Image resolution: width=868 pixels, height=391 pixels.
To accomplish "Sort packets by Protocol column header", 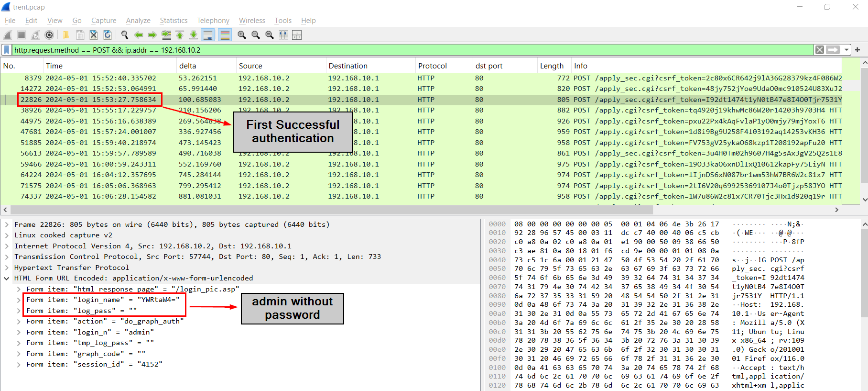I will coord(444,66).
